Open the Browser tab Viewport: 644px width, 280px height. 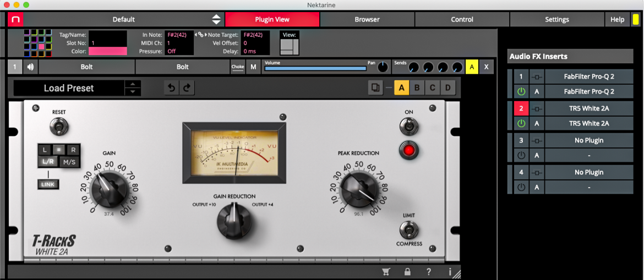[x=367, y=19]
